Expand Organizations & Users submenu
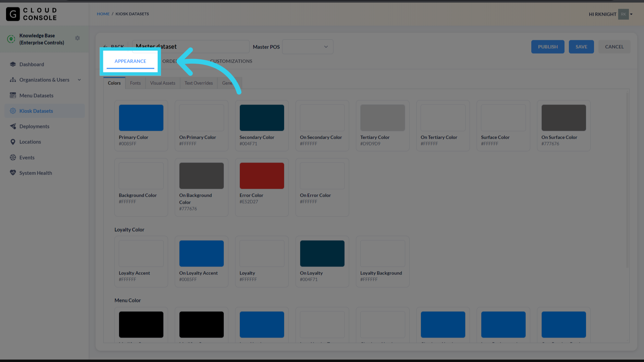 pyautogui.click(x=79, y=80)
